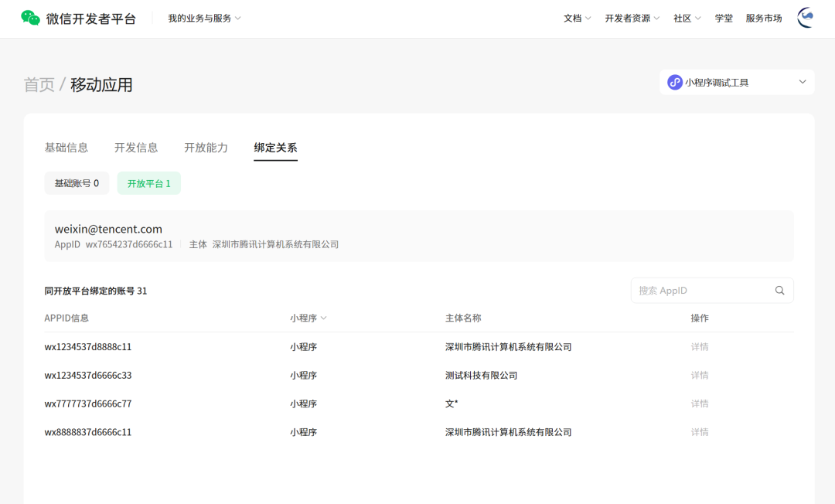Switch to the 基础信息 tab
The width and height of the screenshot is (835, 504).
coord(66,148)
